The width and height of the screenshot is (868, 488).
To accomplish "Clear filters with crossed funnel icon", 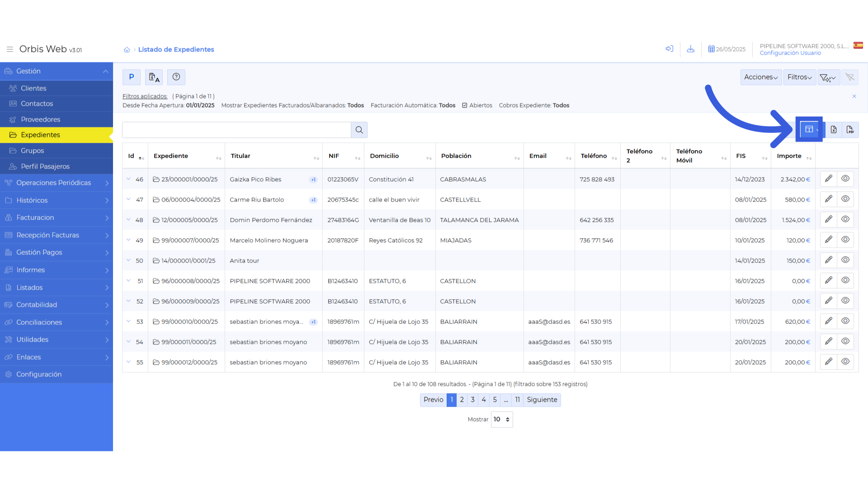I will click(x=850, y=77).
